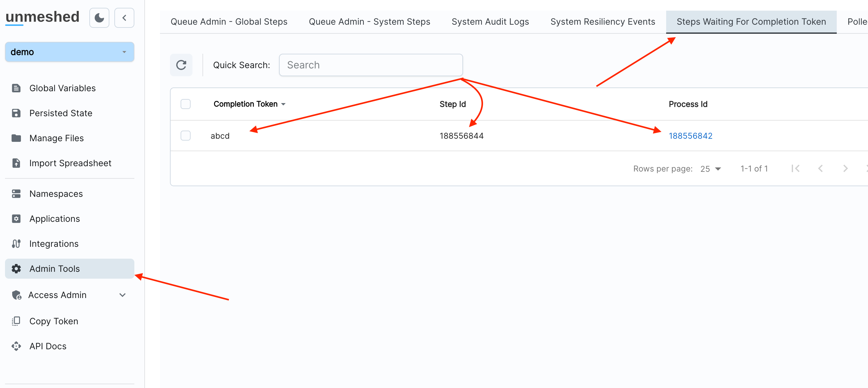Click the Integrations icon in sidebar
The width and height of the screenshot is (868, 388).
coord(16,243)
